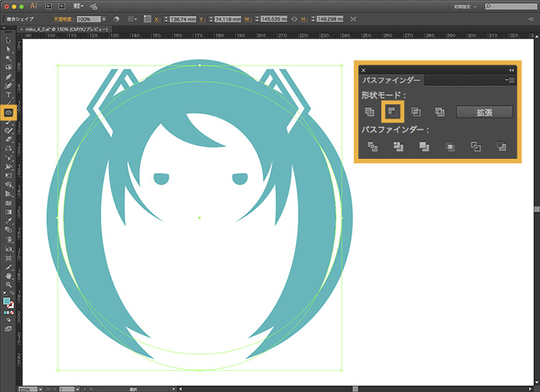
Task: Click Unite shape mode in Pathfinder
Action: [369, 112]
